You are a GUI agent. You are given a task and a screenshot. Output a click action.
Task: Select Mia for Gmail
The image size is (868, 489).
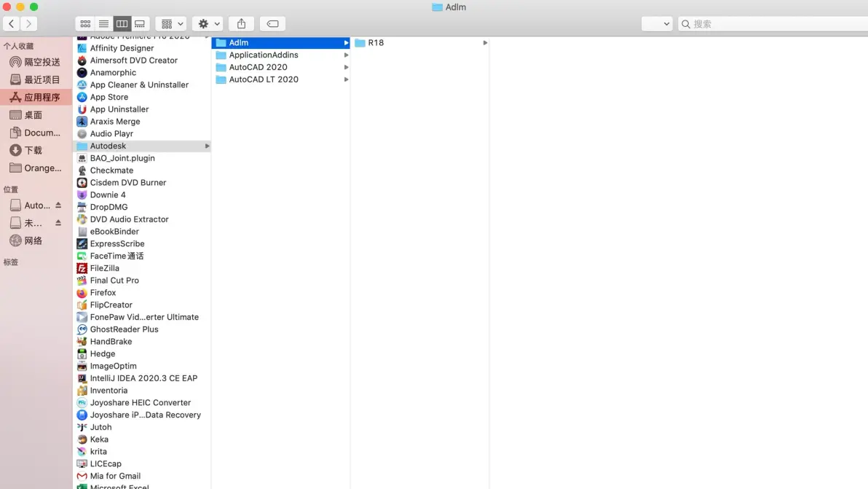point(142,476)
